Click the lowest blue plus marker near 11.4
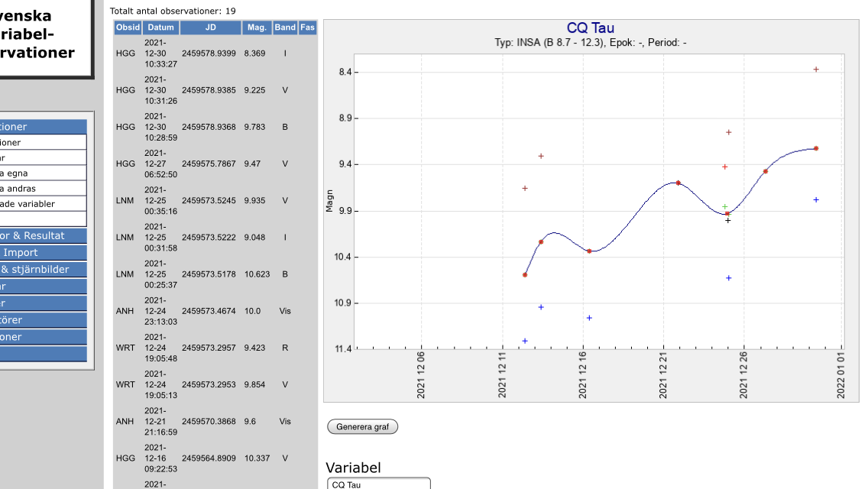Image resolution: width=868 pixels, height=489 pixels. pos(525,341)
